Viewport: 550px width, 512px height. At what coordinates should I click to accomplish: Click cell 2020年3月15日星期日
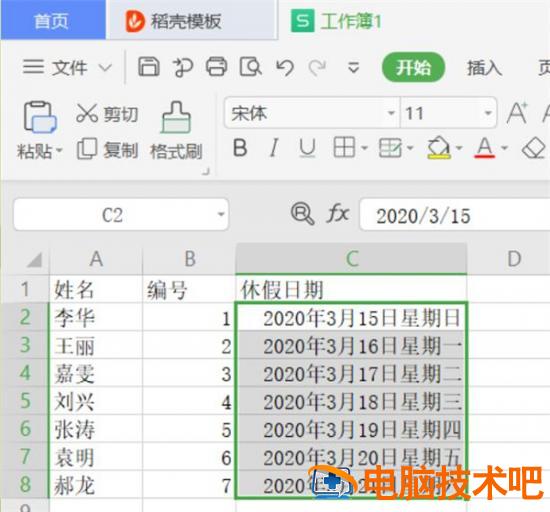pyautogui.click(x=351, y=318)
